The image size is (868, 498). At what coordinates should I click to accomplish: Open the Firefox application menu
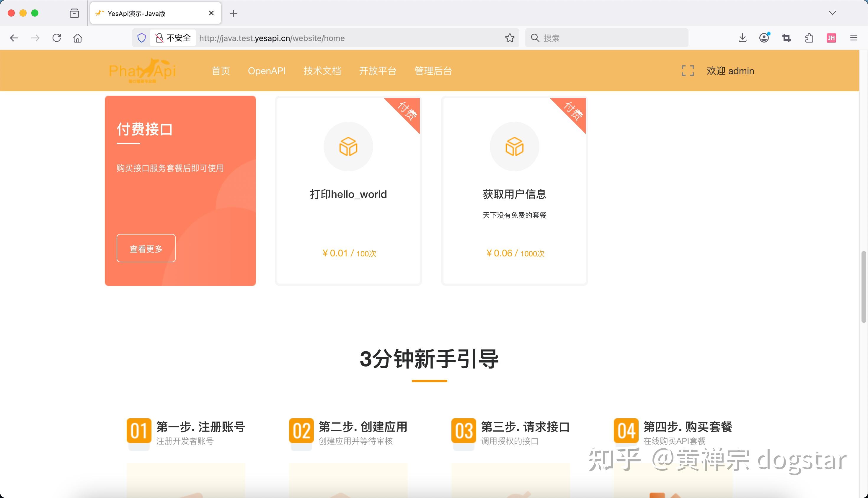[x=854, y=38]
